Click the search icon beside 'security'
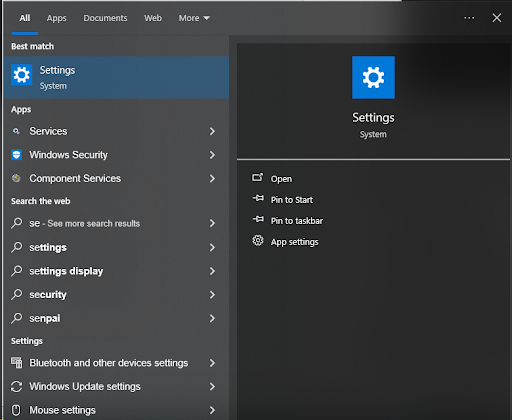This screenshot has width=512, height=420. click(x=16, y=295)
